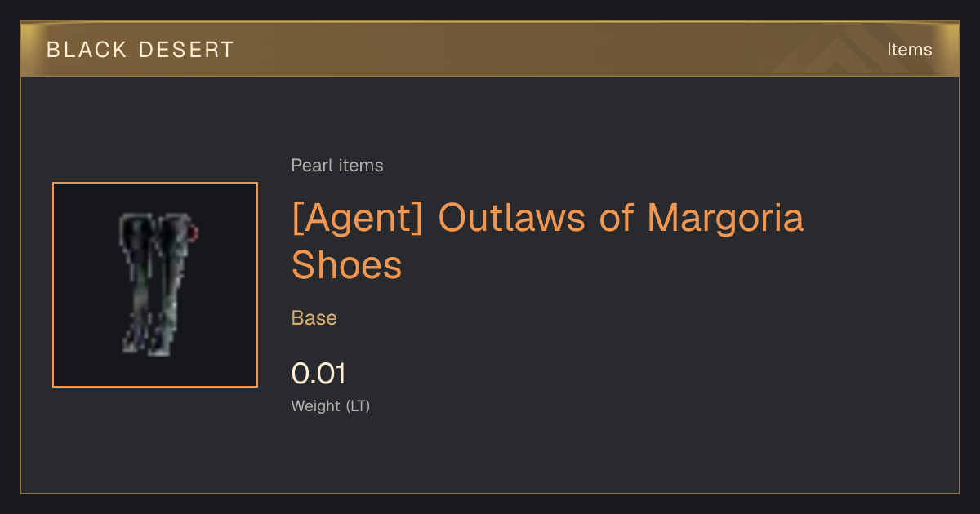Select the 0.01 weight value
This screenshot has height=514, width=980.
click(x=318, y=374)
